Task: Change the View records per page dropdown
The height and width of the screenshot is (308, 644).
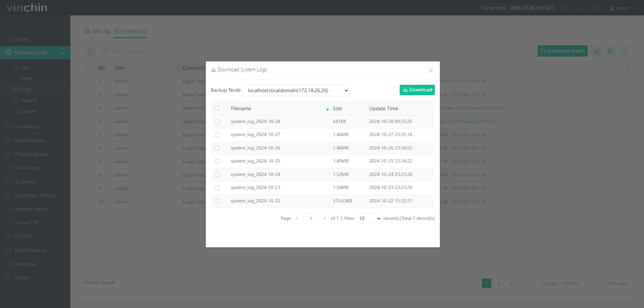Action: pos(368,218)
